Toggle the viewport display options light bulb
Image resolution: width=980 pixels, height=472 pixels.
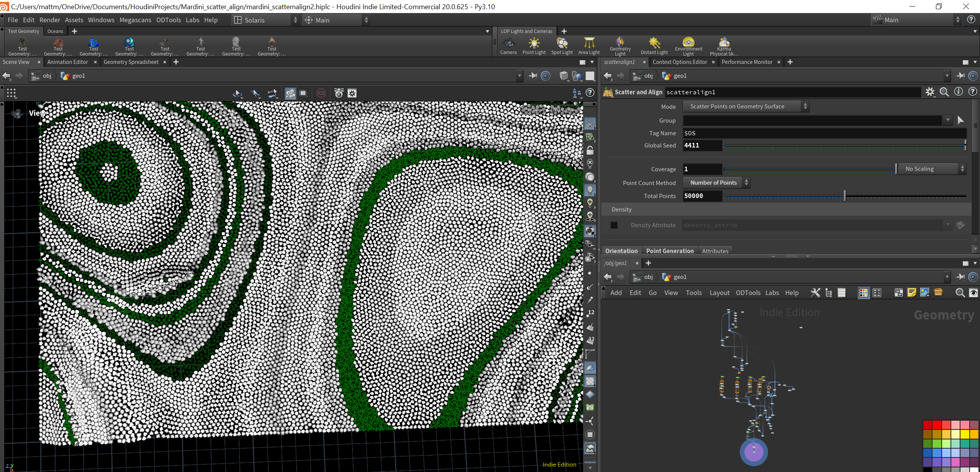coord(590,190)
